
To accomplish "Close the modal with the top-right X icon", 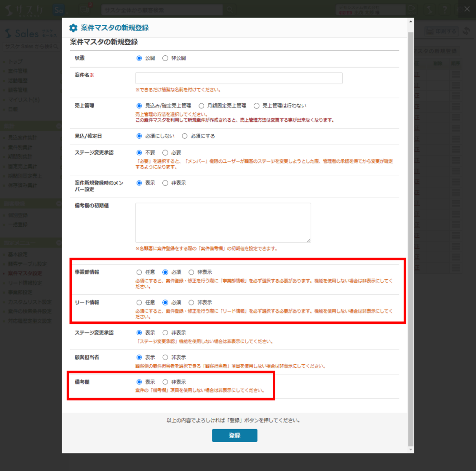I will [466, 9].
